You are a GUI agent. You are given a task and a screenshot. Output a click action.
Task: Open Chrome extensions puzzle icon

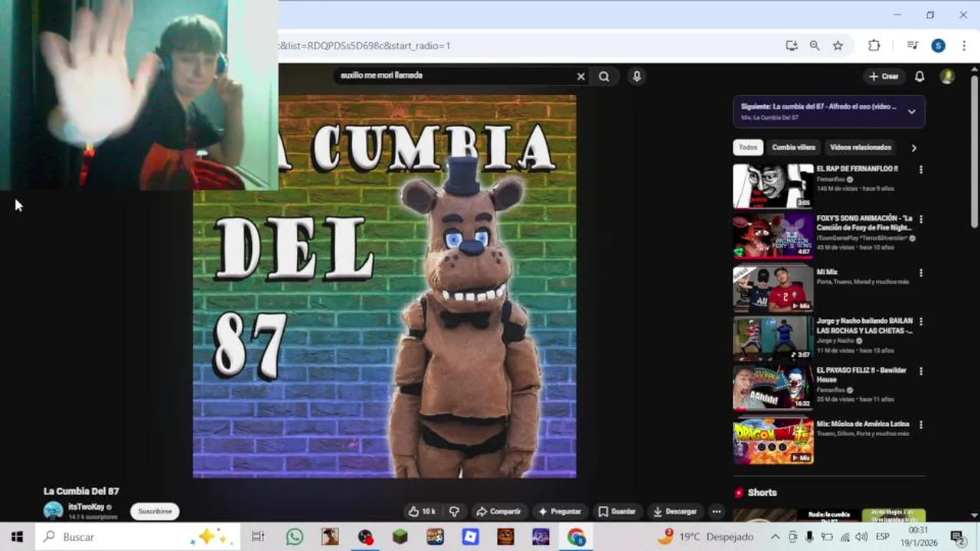point(874,46)
